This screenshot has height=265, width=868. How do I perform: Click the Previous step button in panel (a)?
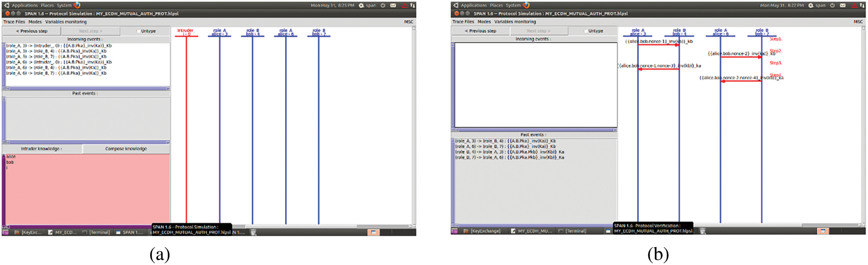point(32,31)
